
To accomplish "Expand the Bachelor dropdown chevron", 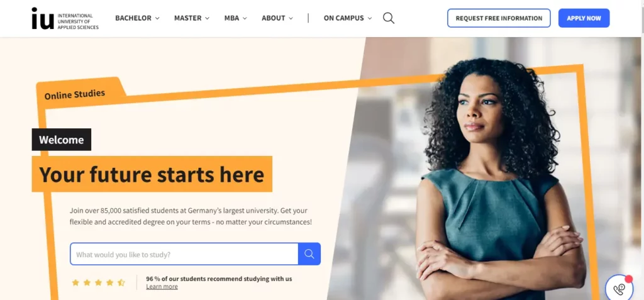I will coord(157,18).
